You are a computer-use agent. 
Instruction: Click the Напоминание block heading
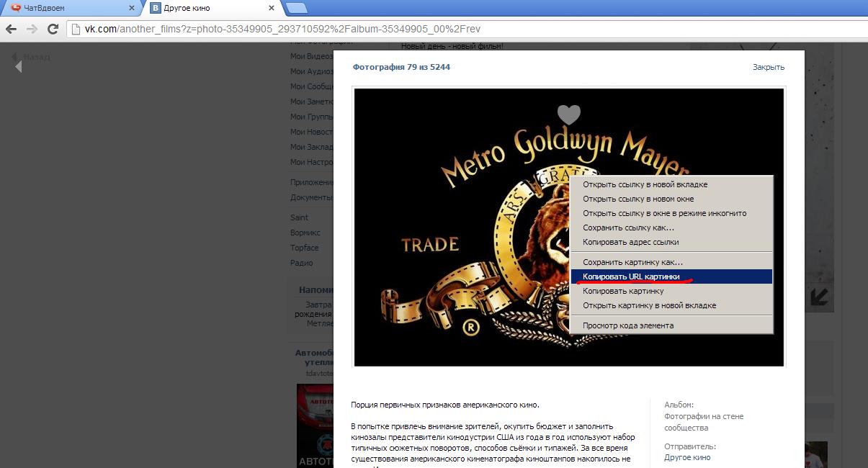(316, 290)
